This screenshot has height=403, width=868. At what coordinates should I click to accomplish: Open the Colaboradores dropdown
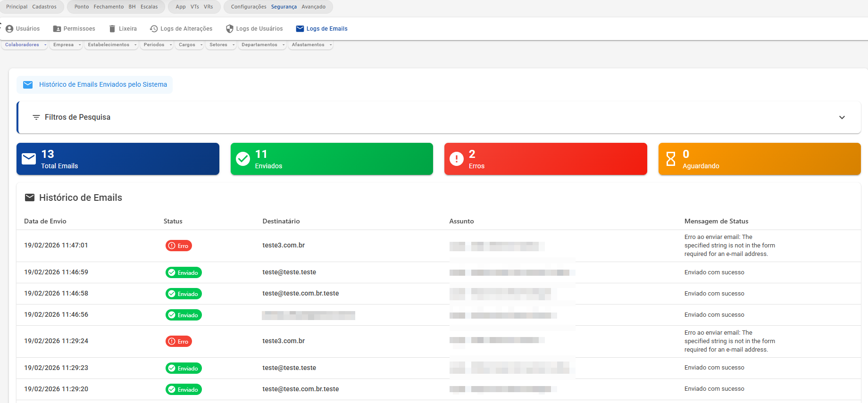click(25, 45)
